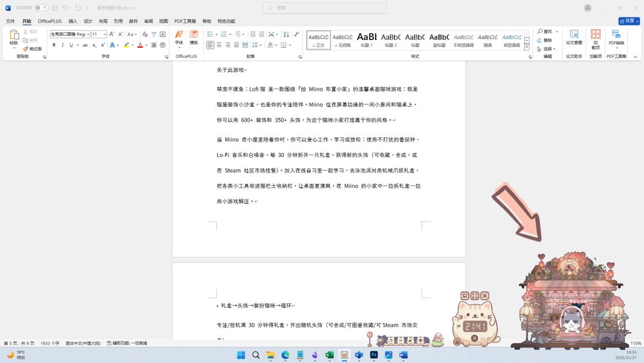Screen dimensions: 644x363
Task: Open Photoshop from the taskbar
Action: point(374,355)
